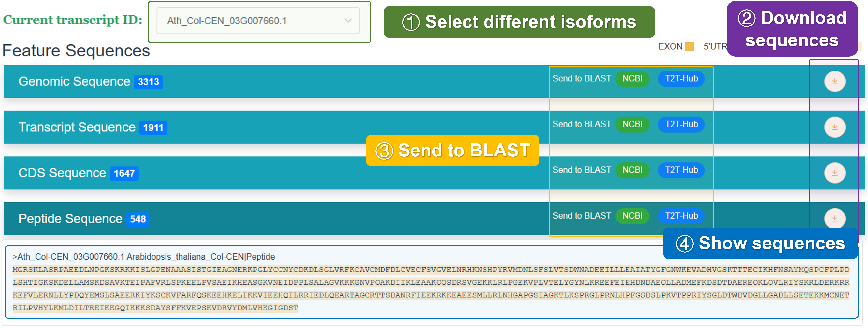The width and height of the screenshot is (868, 331).
Task: Send CDS Sequence to NCBI BLAST
Action: 632,170
